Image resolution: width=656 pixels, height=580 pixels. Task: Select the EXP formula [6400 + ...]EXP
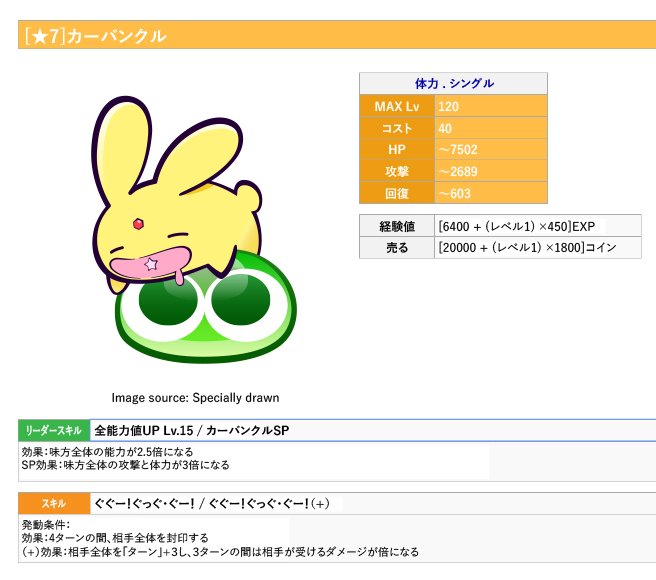pos(517,226)
